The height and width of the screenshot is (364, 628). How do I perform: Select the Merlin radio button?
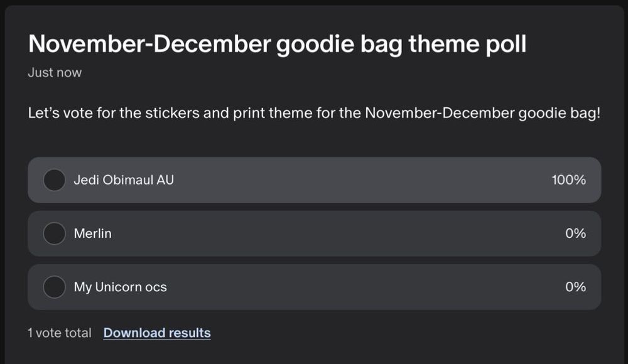tap(55, 233)
